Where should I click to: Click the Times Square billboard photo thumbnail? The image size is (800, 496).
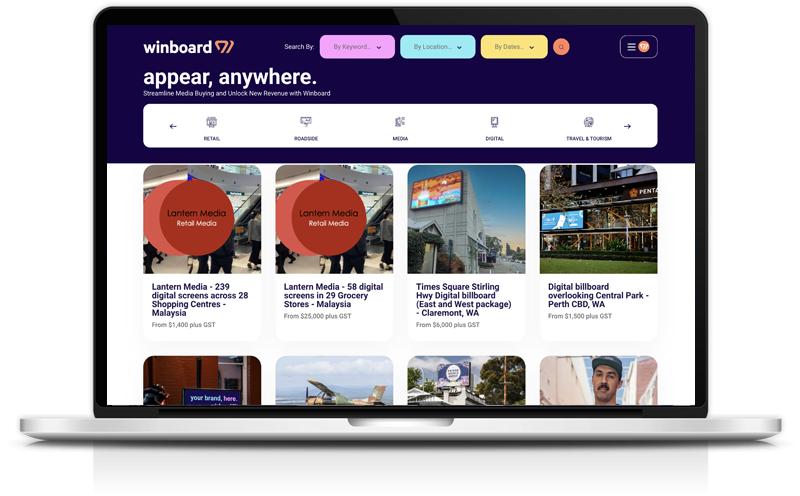[466, 219]
